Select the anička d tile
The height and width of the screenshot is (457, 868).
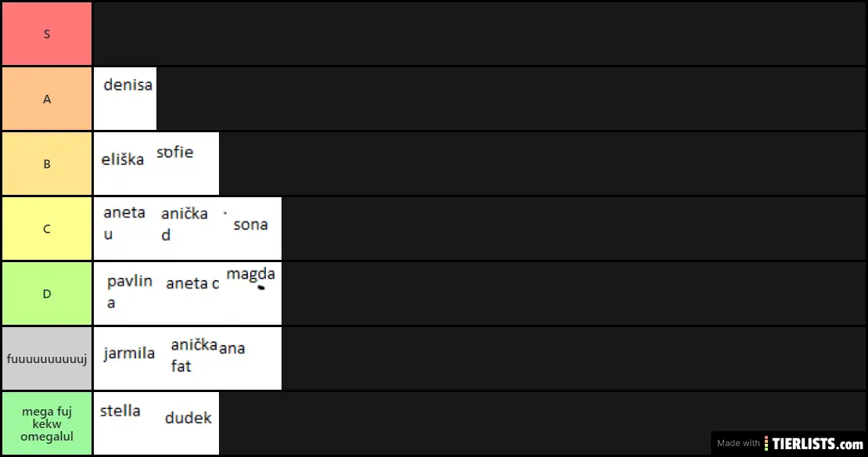click(188, 228)
